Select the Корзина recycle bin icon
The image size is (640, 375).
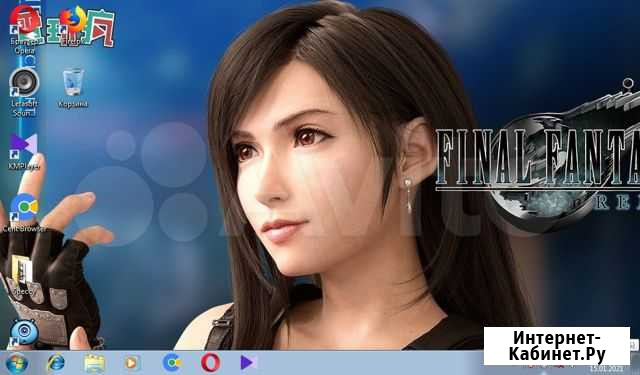click(x=73, y=88)
